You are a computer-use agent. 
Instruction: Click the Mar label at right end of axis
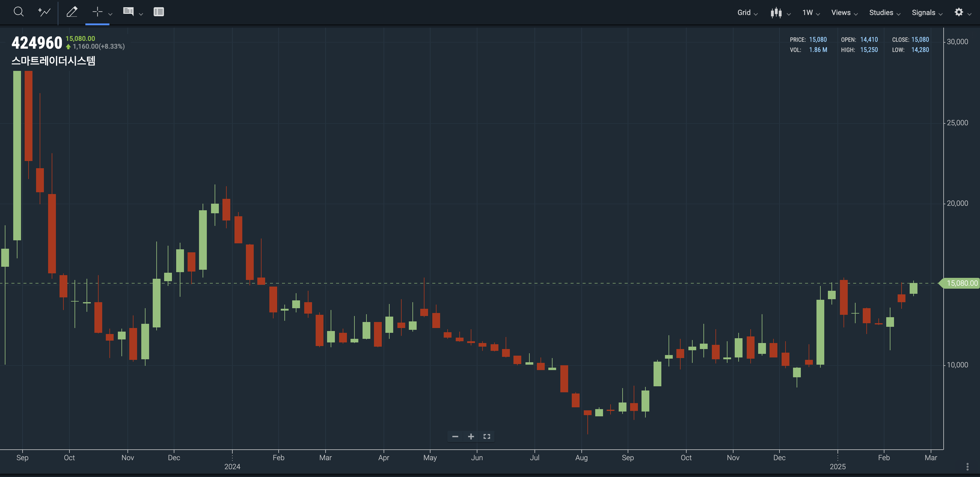(x=930, y=457)
